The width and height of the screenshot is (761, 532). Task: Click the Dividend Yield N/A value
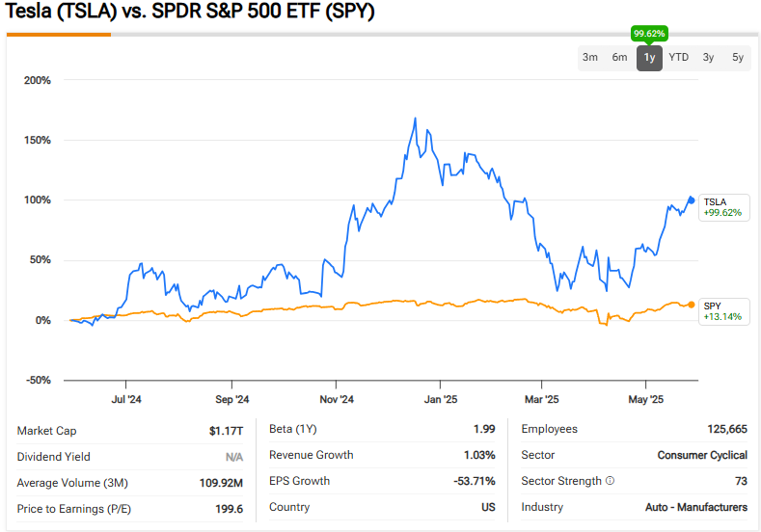[x=234, y=457]
